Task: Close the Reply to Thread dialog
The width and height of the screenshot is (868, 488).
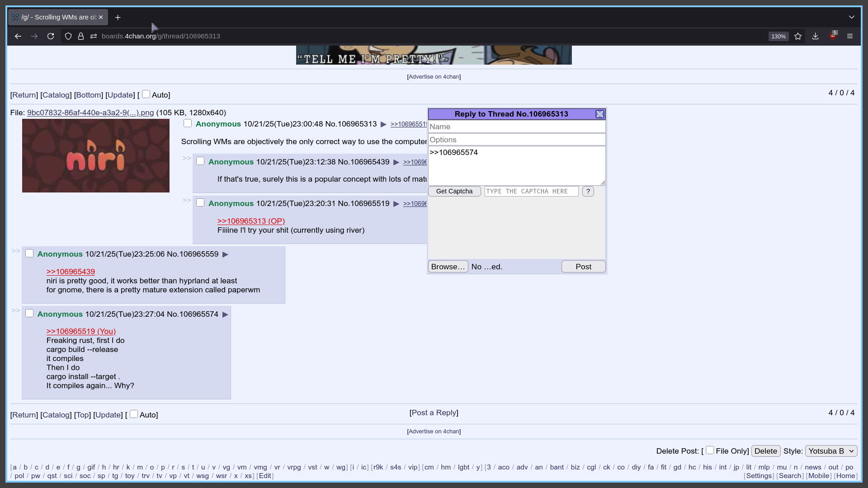Action: [599, 114]
